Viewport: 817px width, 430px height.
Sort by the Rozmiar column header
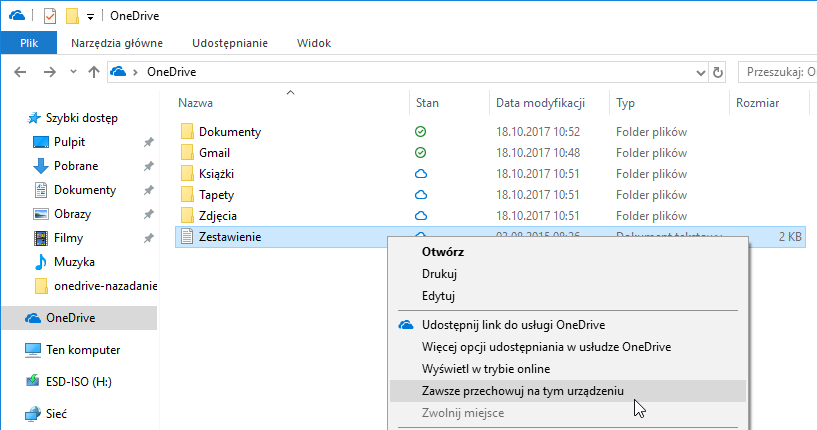click(x=758, y=103)
